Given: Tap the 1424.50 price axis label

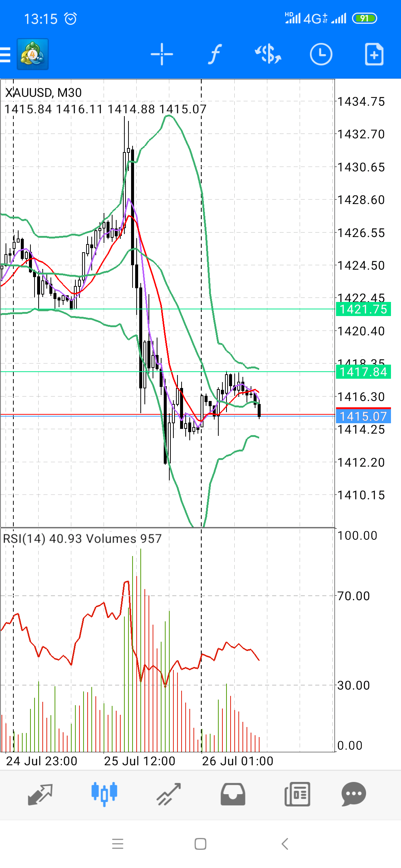Looking at the screenshot, I should tap(361, 266).
